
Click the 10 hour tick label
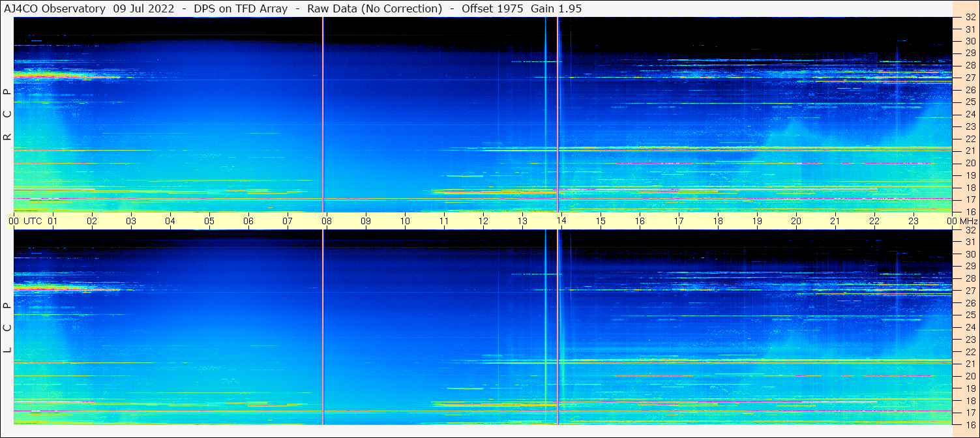405,221
